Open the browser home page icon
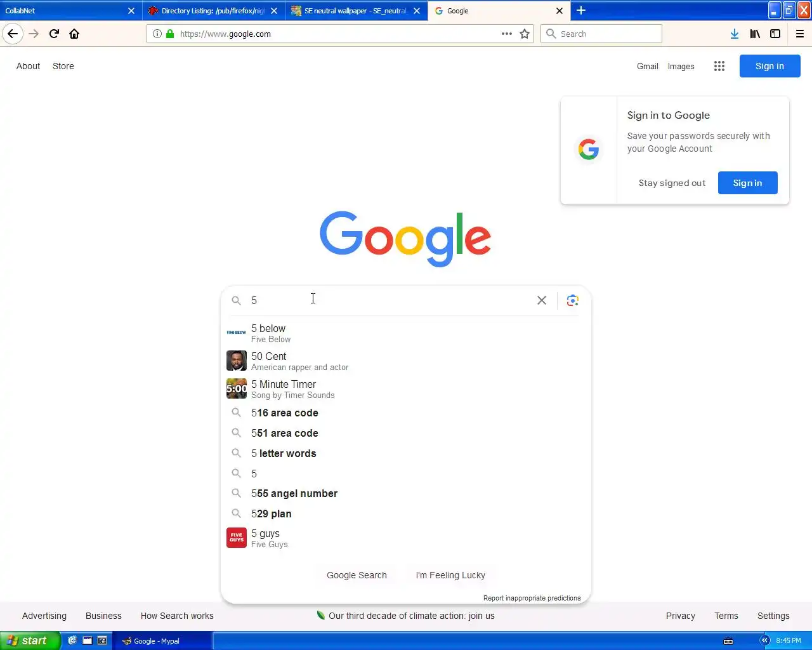Image resolution: width=812 pixels, height=650 pixels. pyautogui.click(x=74, y=34)
